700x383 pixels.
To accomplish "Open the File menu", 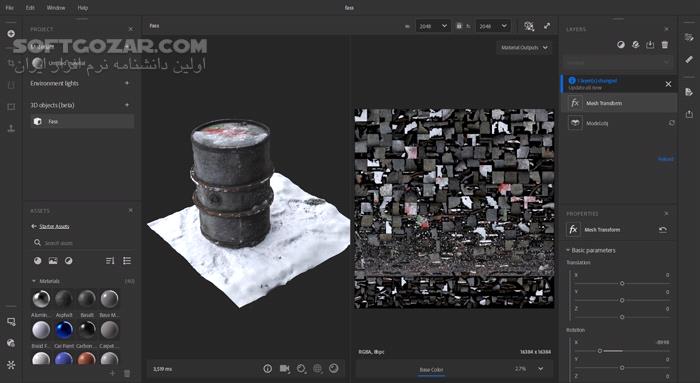I will click(9, 8).
